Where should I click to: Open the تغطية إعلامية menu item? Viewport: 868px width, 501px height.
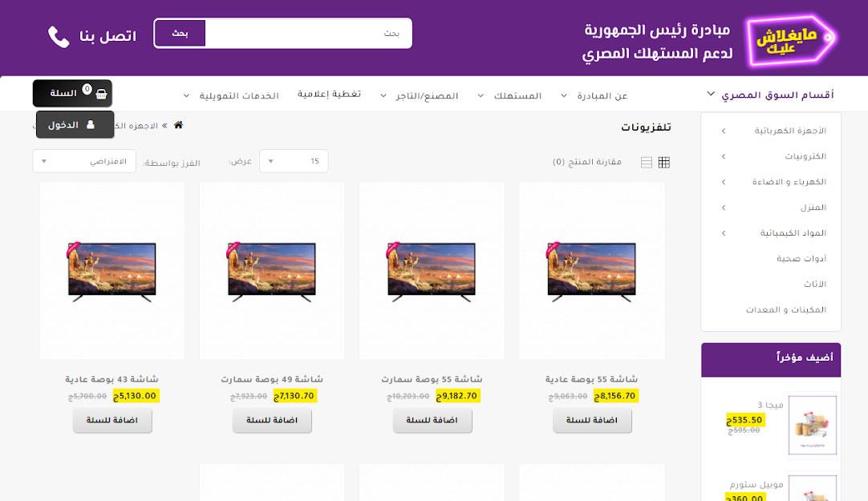(329, 95)
